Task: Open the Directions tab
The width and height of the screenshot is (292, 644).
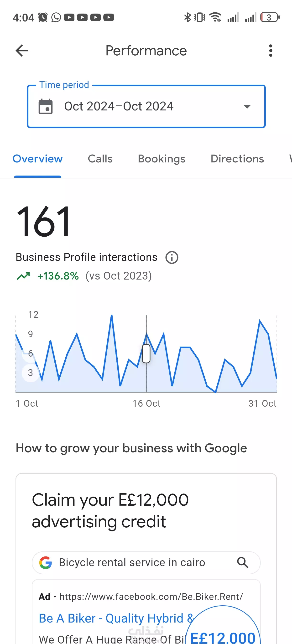Action: (237, 159)
